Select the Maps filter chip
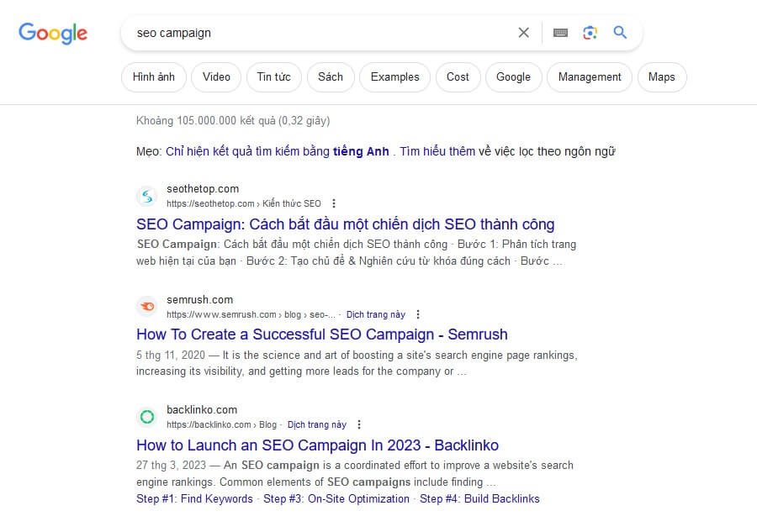Image resolution: width=757 pixels, height=532 pixels. (661, 77)
